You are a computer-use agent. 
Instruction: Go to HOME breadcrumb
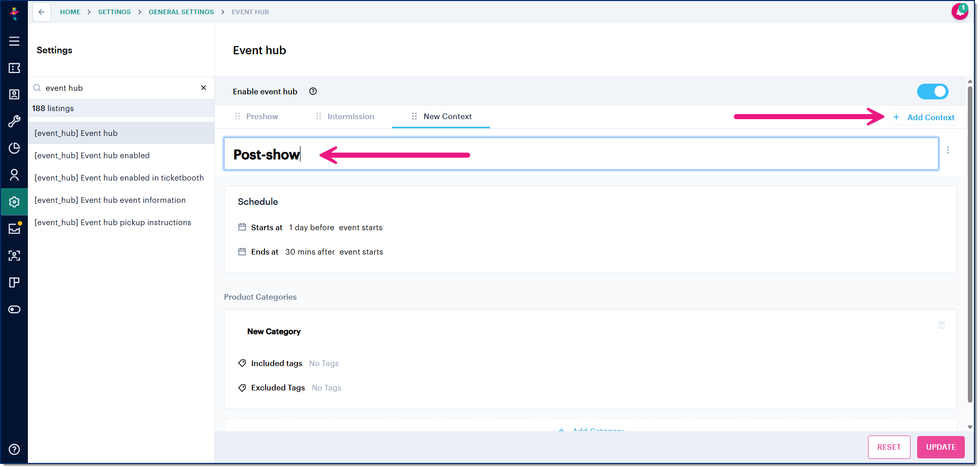click(70, 12)
